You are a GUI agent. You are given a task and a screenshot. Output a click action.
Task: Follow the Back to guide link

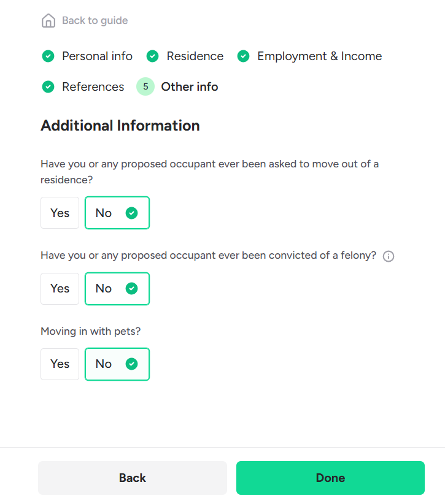(x=95, y=21)
